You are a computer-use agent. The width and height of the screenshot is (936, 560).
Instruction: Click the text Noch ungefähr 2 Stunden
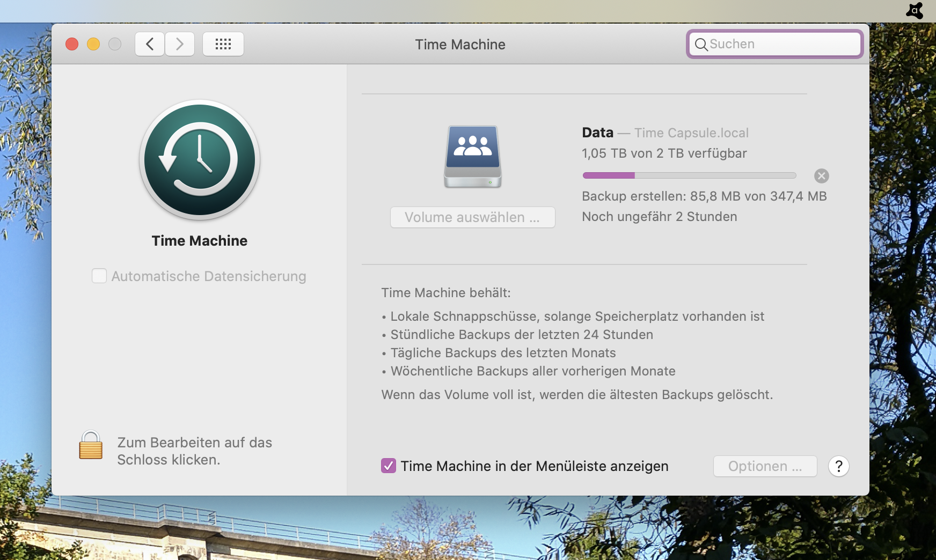pos(660,217)
